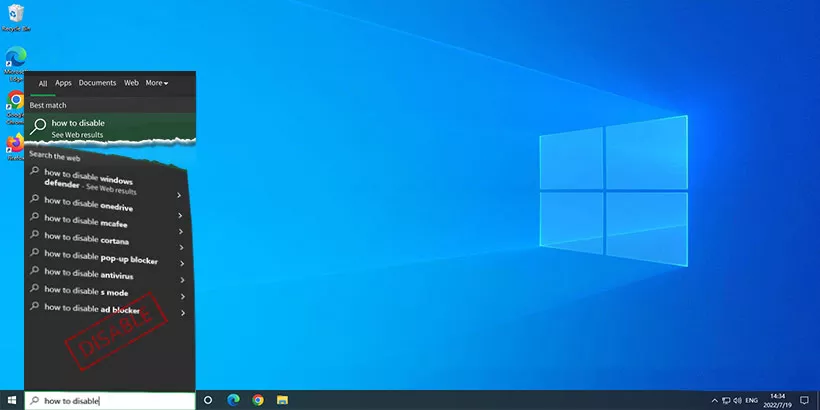Open Microsoft Edge desktop shortcut
The image size is (820, 410).
click(16, 64)
